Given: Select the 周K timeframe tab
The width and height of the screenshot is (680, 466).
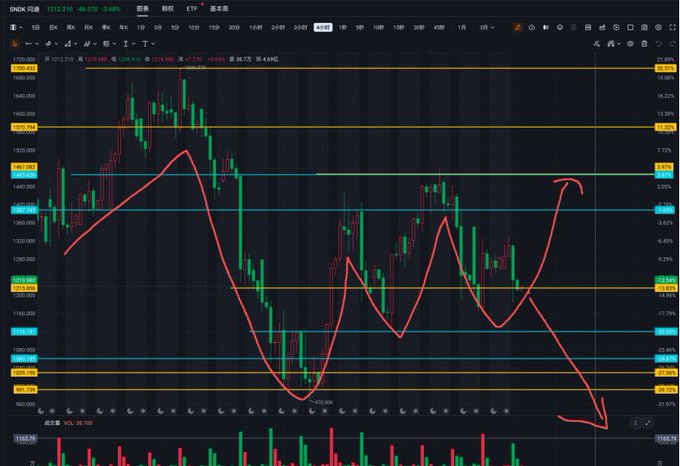Looking at the screenshot, I should pyautogui.click(x=71, y=27).
